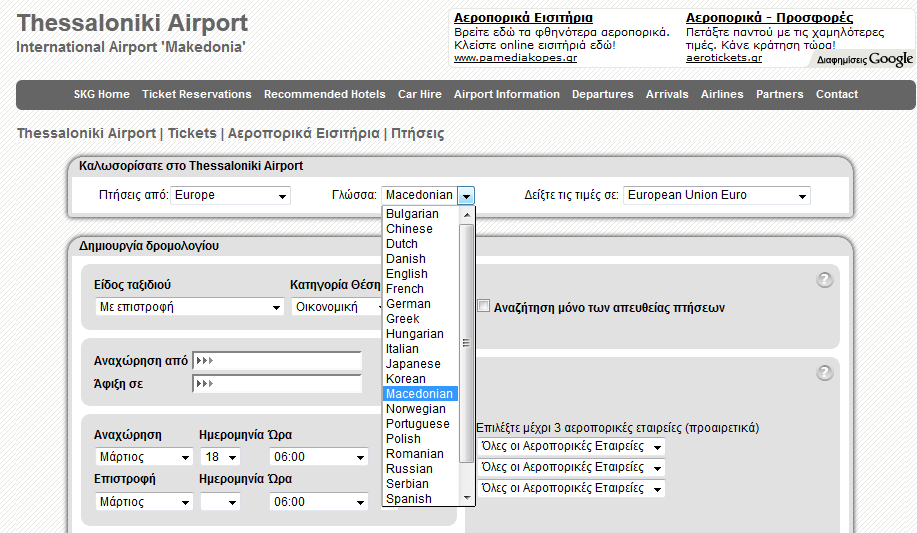This screenshot has height=533, width=917.
Task: Choose Greek in the language list
Action: point(403,319)
